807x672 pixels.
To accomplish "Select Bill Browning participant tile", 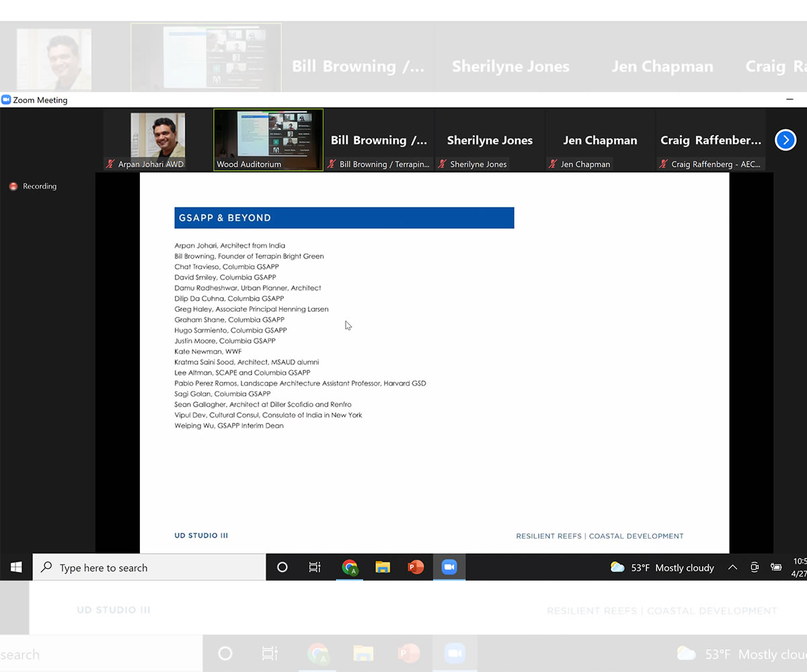I will [x=379, y=140].
